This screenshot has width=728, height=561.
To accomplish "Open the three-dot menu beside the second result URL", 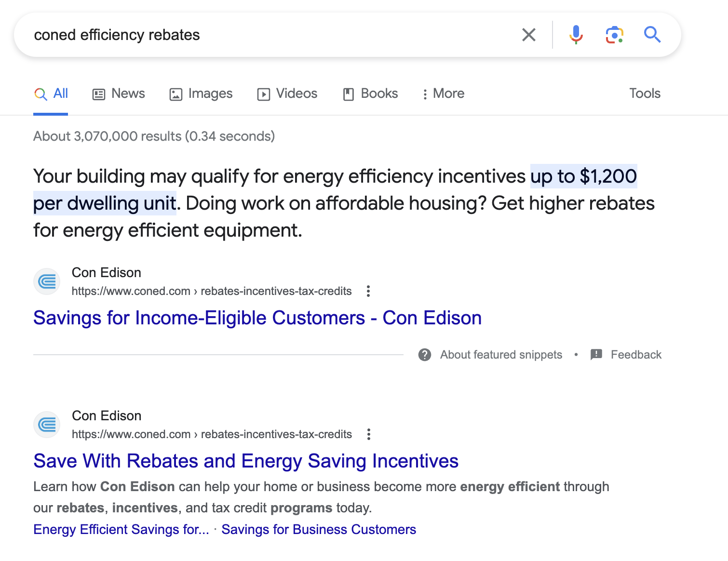I will [x=369, y=434].
